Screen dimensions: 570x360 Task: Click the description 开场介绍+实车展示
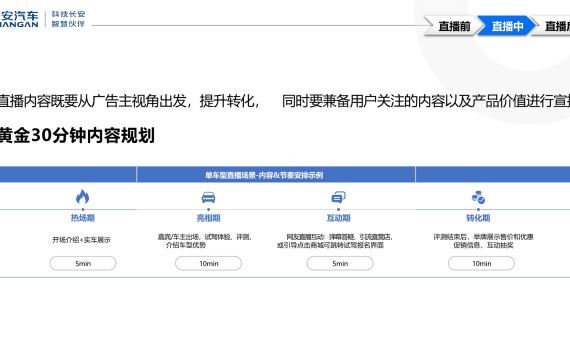click(81, 240)
